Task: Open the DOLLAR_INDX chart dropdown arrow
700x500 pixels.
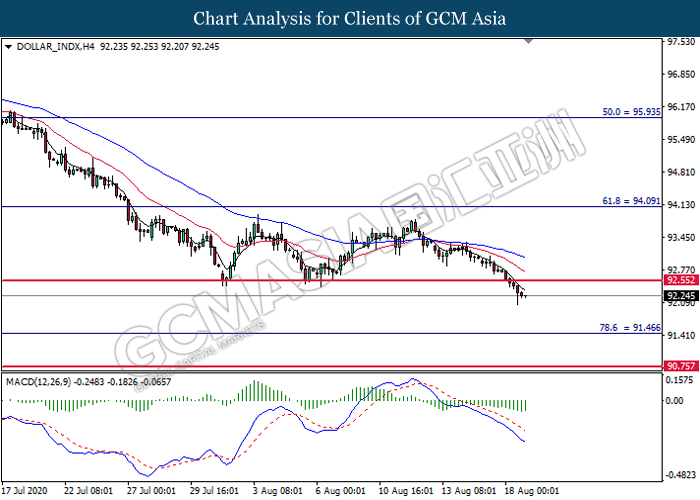Action: click(8, 47)
